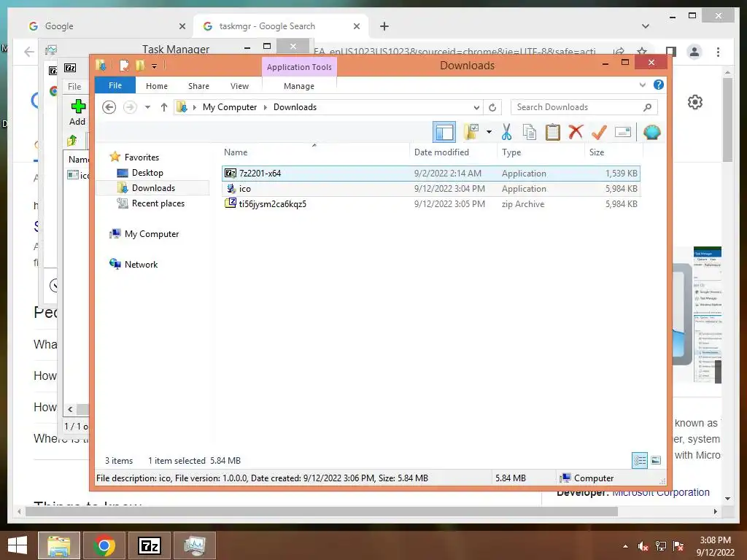This screenshot has height=560, width=747.
Task: Open the Home ribbon tab
Action: coord(157,86)
